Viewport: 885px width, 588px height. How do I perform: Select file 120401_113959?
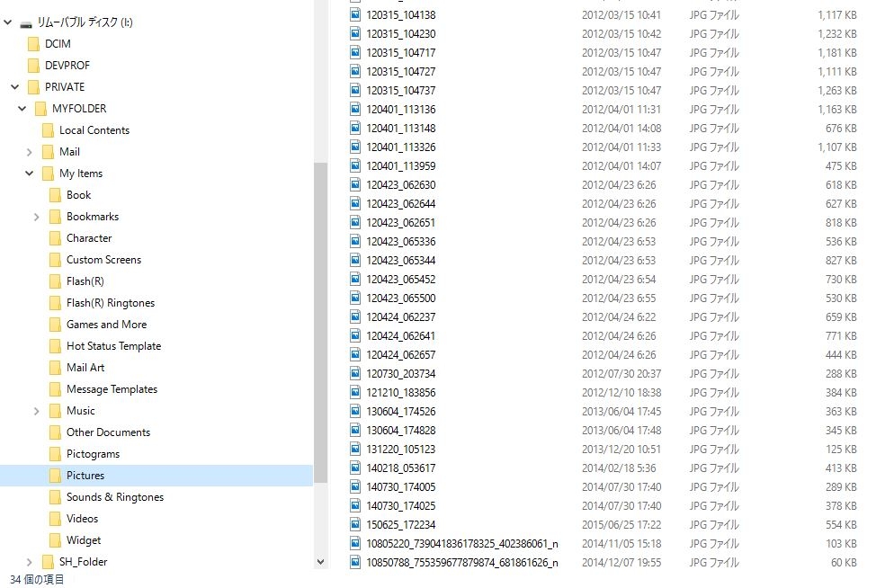pyautogui.click(x=401, y=166)
